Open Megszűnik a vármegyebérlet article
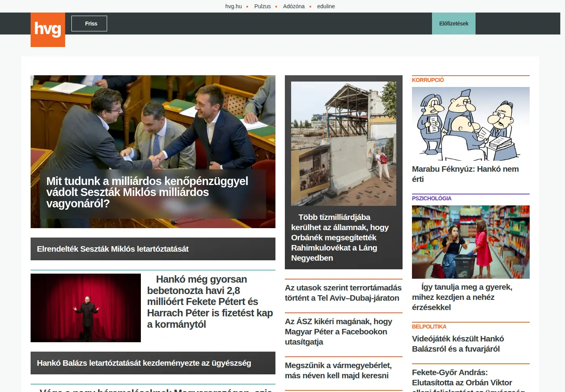Viewport: 565px width, 392px height. [338, 370]
